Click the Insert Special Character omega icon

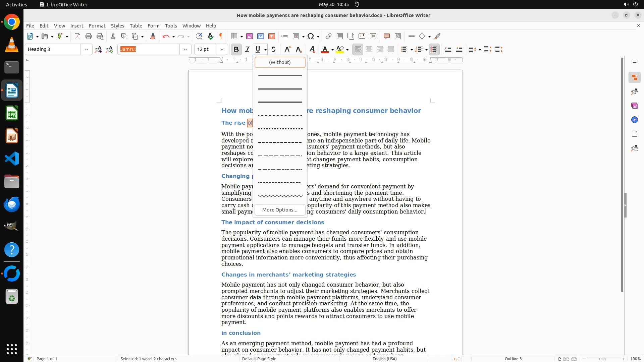311,36
